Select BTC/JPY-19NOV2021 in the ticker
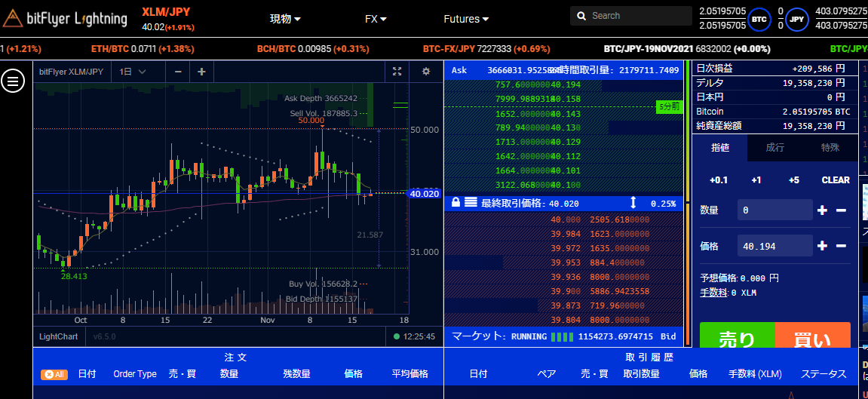This screenshot has height=399, width=868. click(687, 49)
